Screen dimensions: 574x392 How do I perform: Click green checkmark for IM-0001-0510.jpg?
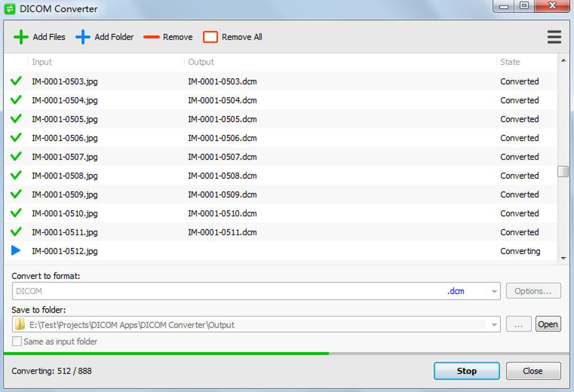(16, 213)
